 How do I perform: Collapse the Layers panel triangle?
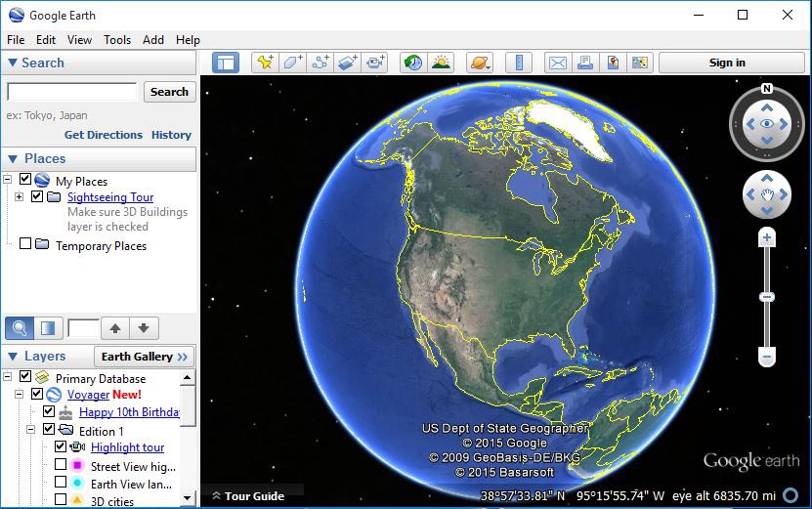pos(13,357)
